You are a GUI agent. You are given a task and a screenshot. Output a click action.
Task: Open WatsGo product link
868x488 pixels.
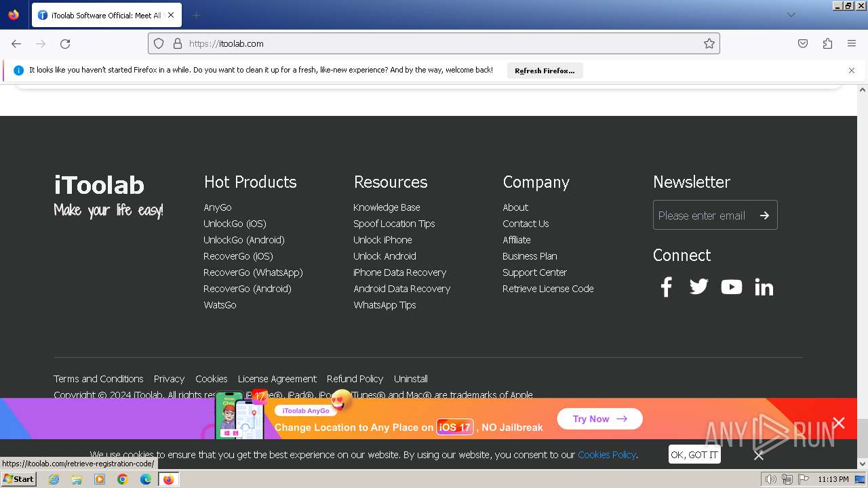point(220,305)
